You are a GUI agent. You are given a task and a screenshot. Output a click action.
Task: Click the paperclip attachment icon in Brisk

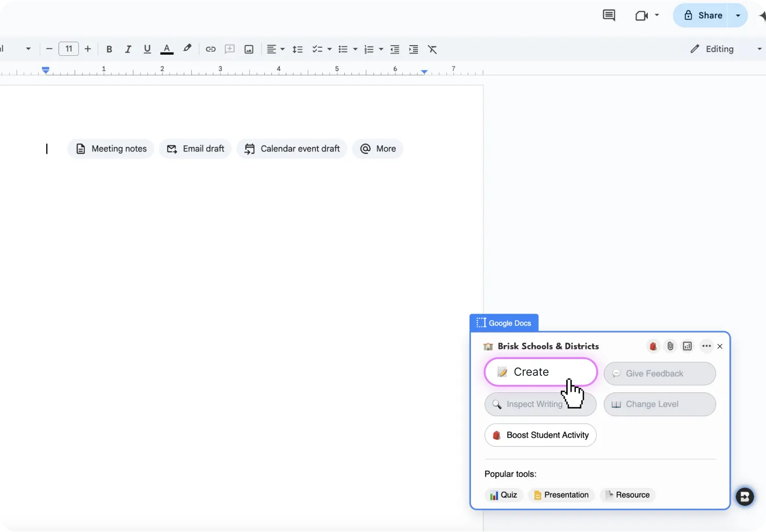point(670,346)
